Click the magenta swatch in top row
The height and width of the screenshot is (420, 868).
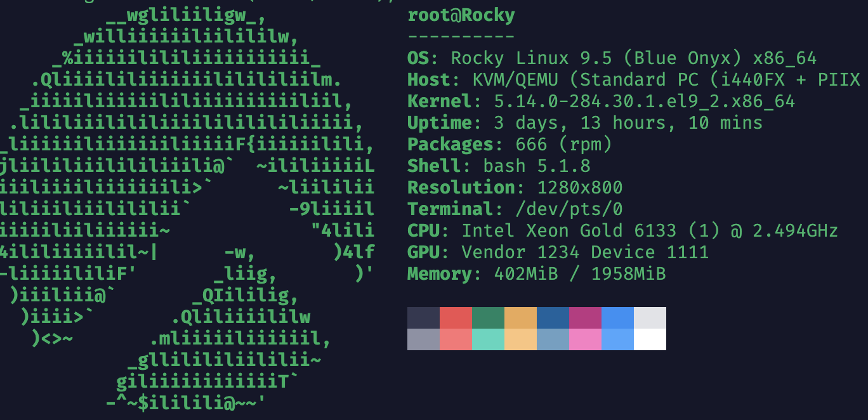tap(585, 318)
